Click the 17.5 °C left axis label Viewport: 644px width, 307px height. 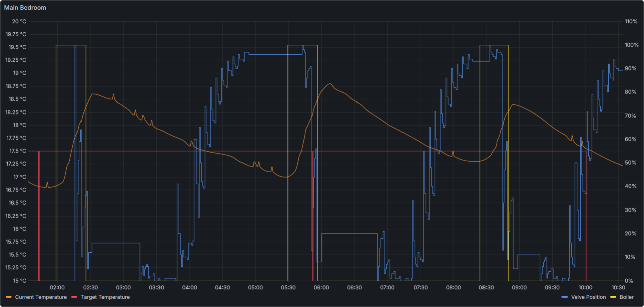[17, 151]
